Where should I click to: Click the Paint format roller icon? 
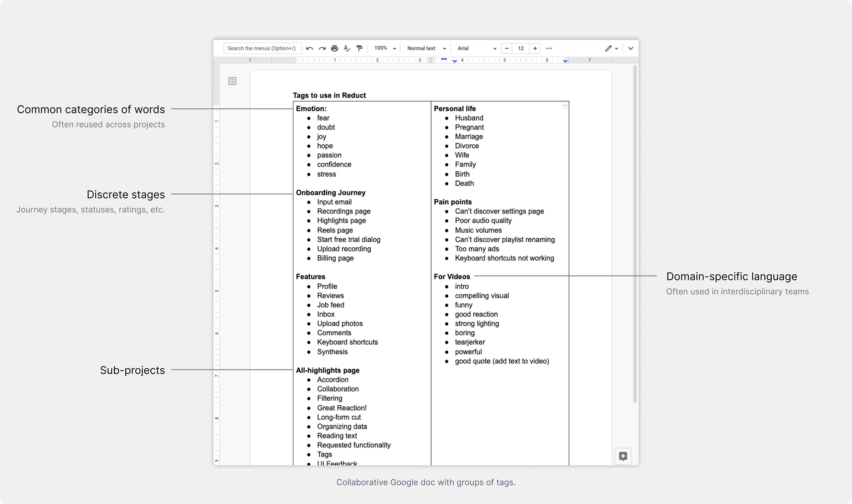359,49
